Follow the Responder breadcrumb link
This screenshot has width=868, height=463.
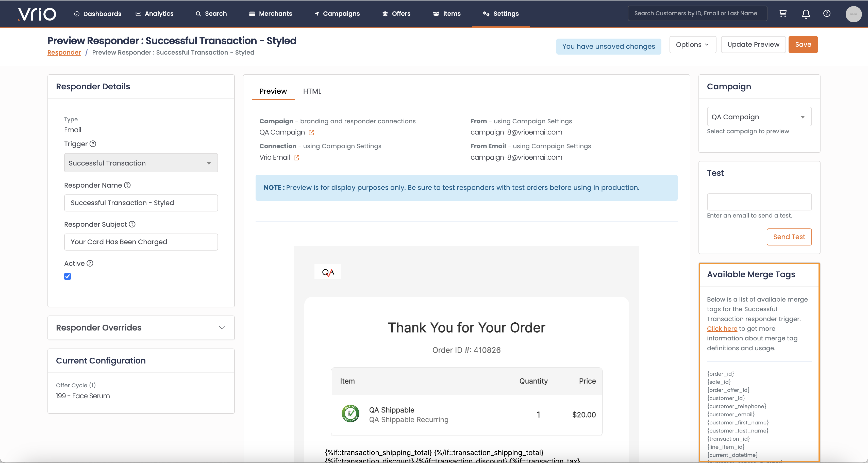64,53
